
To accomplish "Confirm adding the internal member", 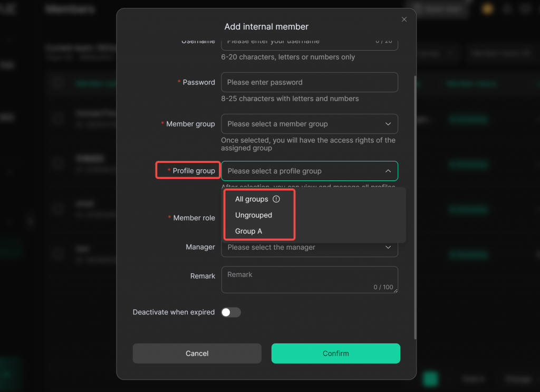I will point(335,353).
